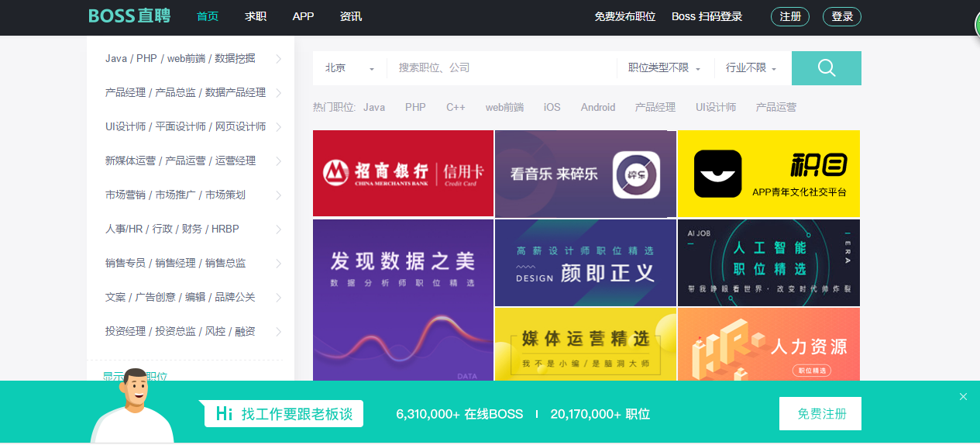This screenshot has width=980, height=445.
Task: Click the 注册 button
Action: point(790,16)
